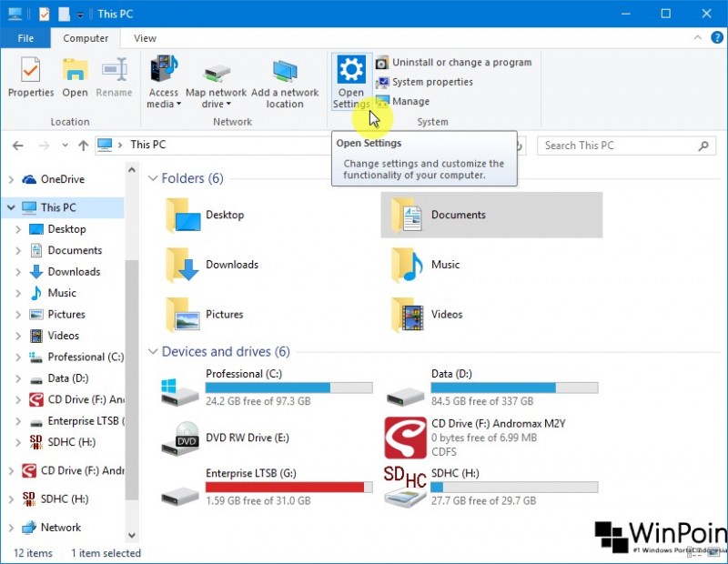This screenshot has width=728, height=564.
Task: Collapse the ribbon with the chevron
Action: 697,37
